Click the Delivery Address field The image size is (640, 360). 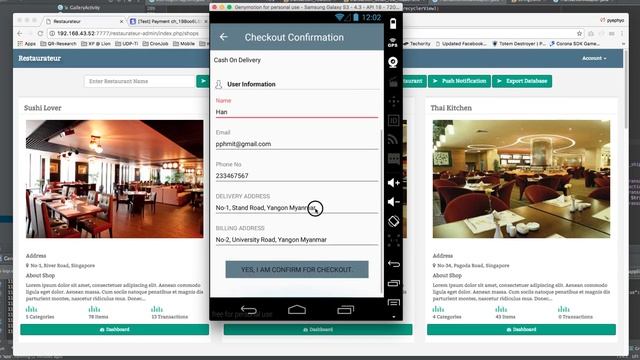[x=297, y=208]
